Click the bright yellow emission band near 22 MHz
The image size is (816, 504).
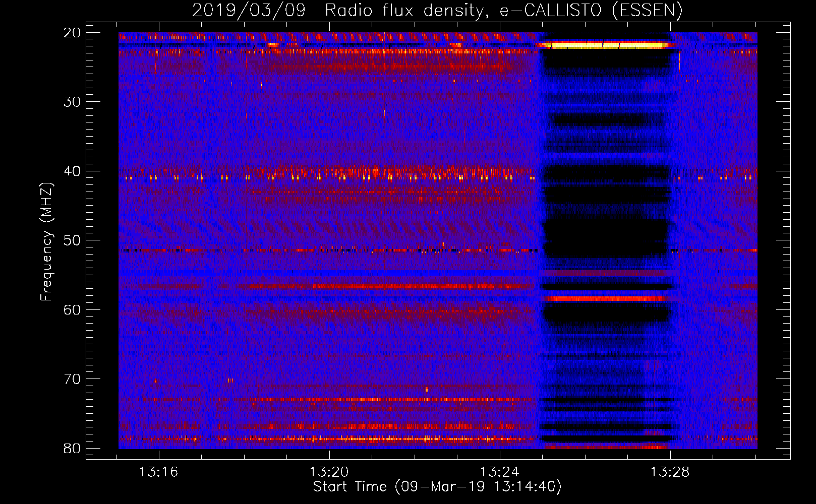point(607,45)
